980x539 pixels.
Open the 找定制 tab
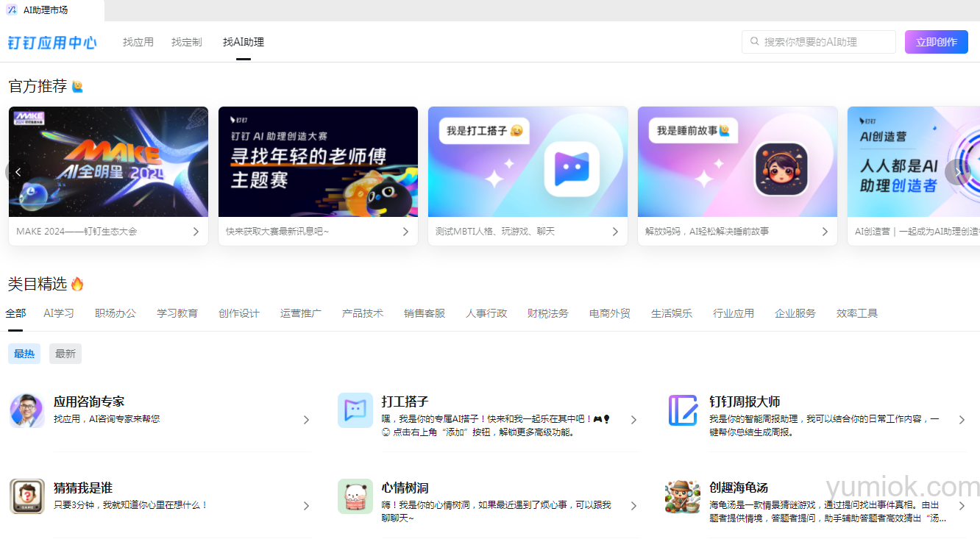(187, 42)
